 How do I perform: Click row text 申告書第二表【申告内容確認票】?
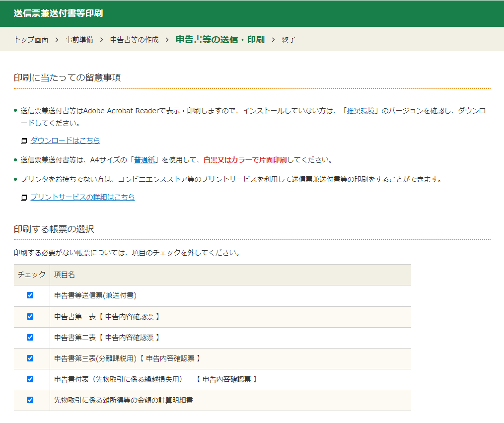coord(107,338)
